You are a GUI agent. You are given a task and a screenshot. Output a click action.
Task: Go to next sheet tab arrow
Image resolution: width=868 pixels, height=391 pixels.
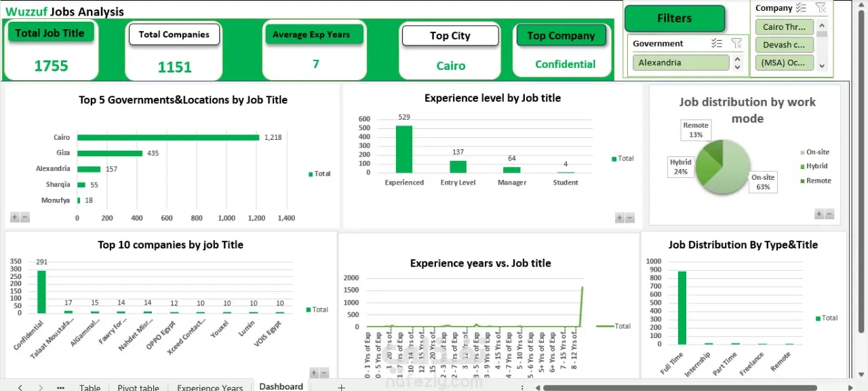(x=41, y=388)
